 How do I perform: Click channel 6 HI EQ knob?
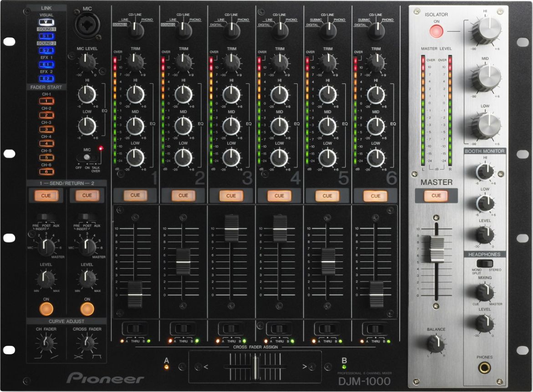[376, 94]
